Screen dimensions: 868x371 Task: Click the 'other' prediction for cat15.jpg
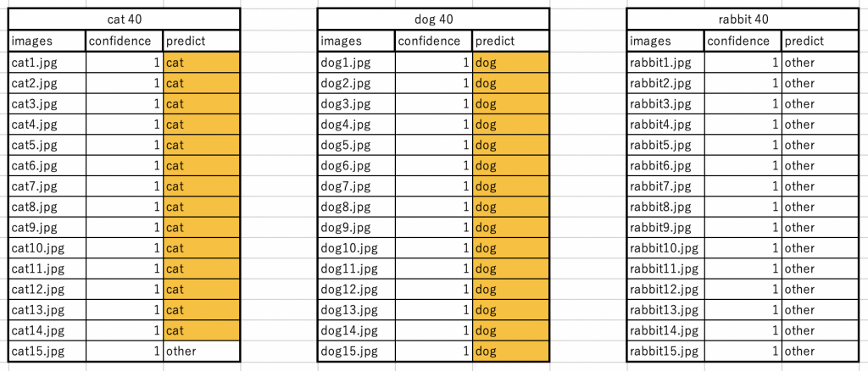coord(202,351)
